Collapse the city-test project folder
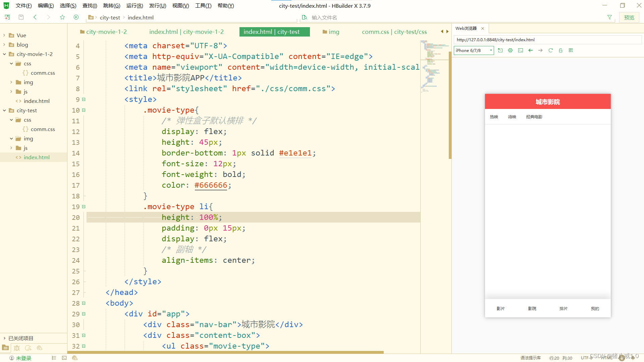Viewport: 644px width, 362px height. pyautogui.click(x=4, y=110)
